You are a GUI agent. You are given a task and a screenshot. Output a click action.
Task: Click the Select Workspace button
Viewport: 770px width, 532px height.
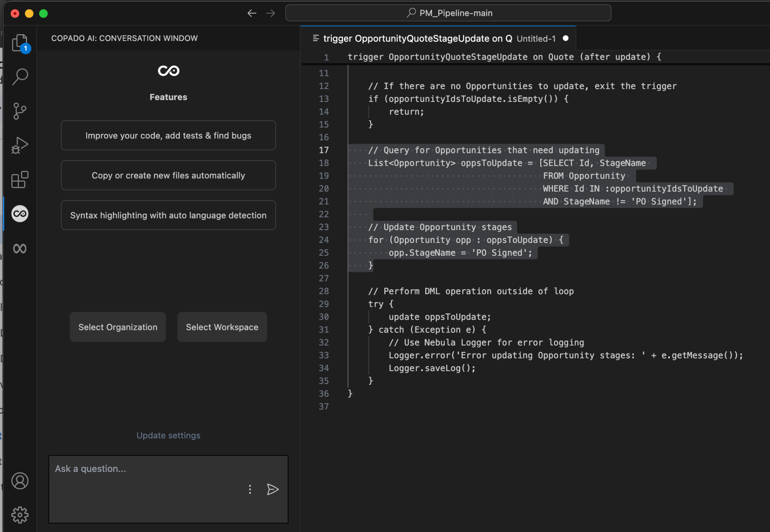click(x=222, y=327)
